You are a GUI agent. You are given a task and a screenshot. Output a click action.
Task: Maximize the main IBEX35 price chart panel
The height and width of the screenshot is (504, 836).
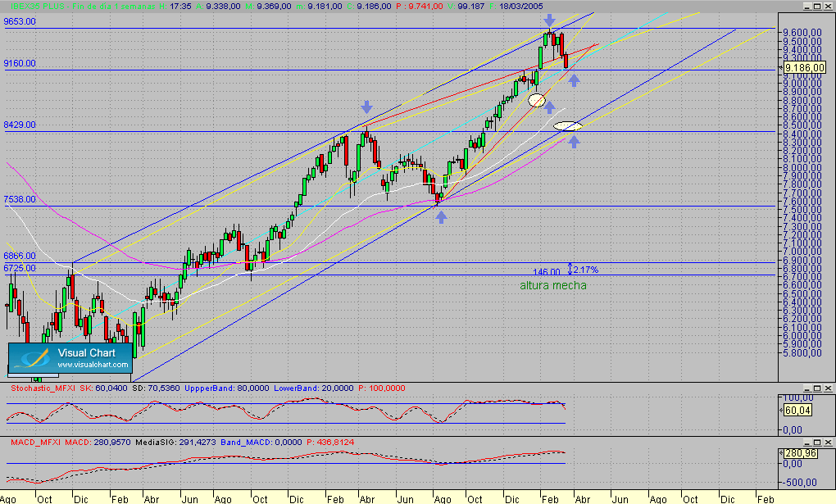click(818, 7)
